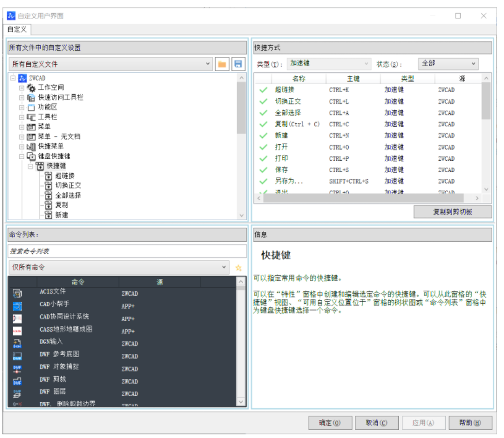Select the 自定义 tab

tap(17, 29)
